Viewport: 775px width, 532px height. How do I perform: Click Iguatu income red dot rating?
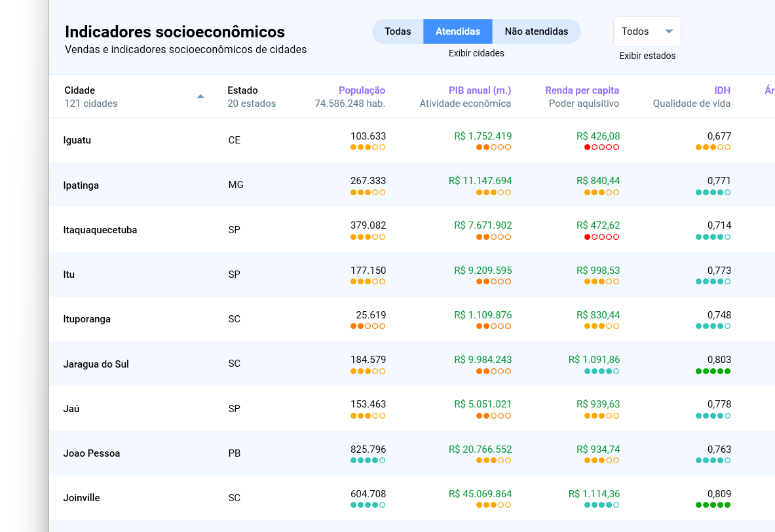click(601, 147)
